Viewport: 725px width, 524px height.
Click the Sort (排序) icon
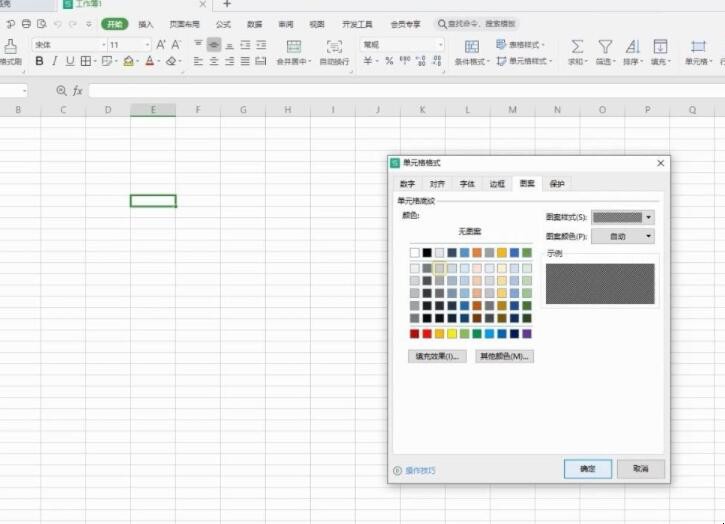[633, 47]
